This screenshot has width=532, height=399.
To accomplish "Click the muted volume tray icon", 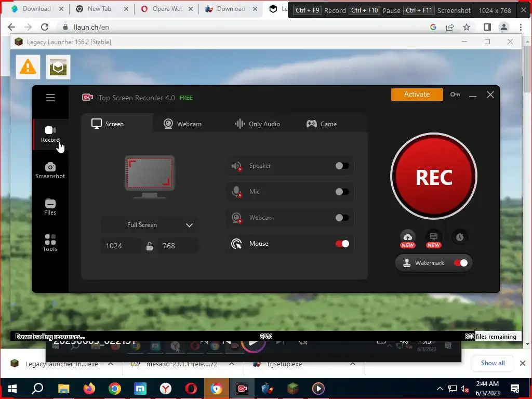I will 465,389.
